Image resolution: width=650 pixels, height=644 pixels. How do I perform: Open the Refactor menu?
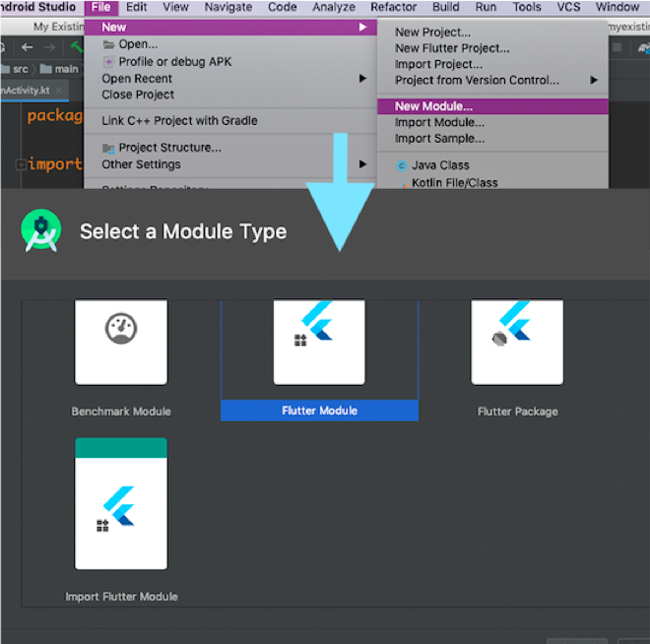tap(393, 7)
